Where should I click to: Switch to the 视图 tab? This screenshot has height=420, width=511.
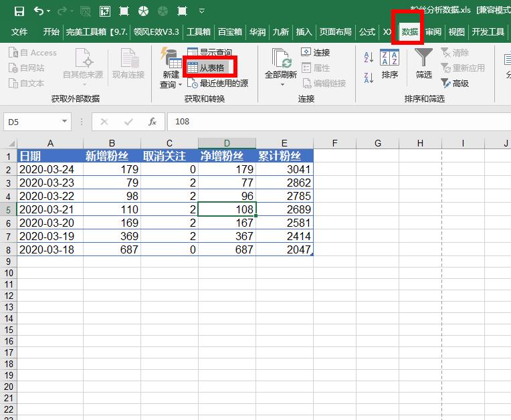456,32
